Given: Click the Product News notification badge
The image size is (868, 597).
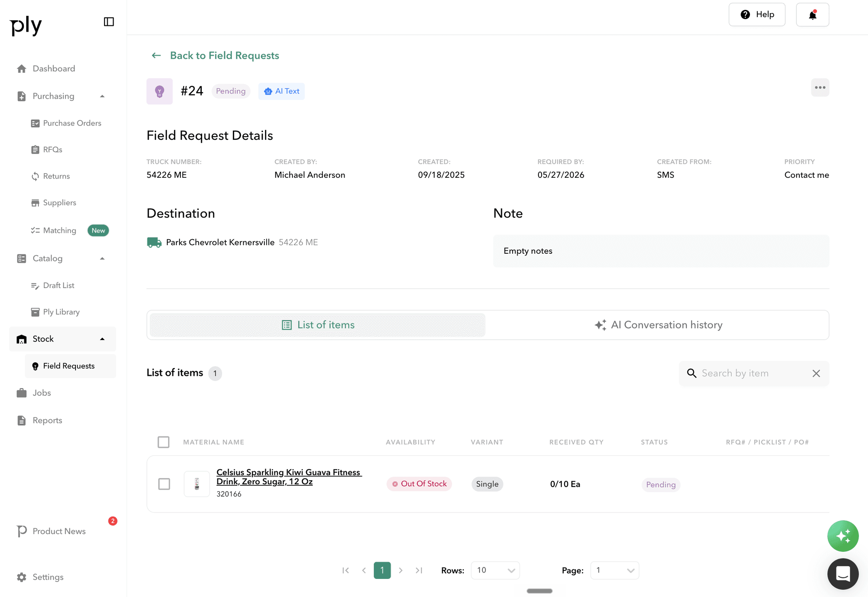Looking at the screenshot, I should tap(113, 521).
